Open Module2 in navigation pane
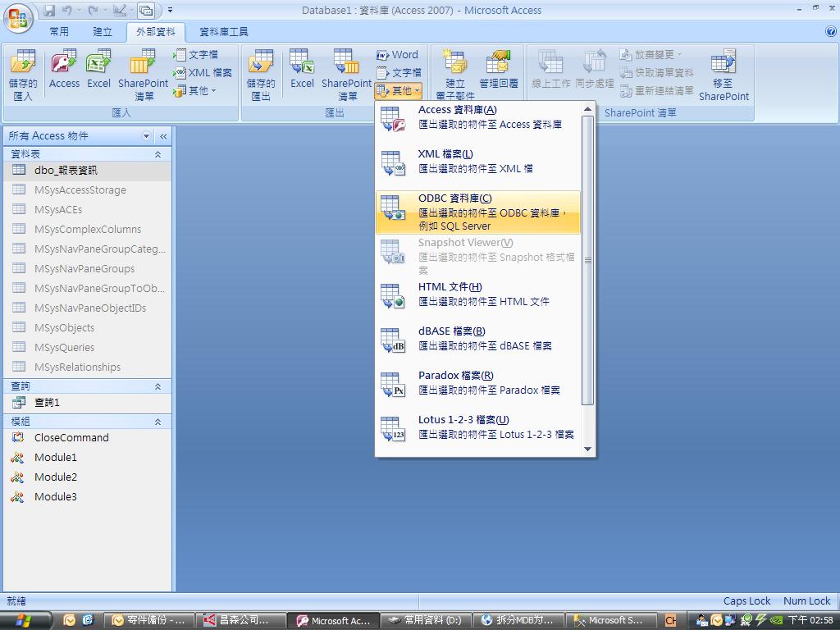Viewport: 840px width, 630px height. coord(88,477)
